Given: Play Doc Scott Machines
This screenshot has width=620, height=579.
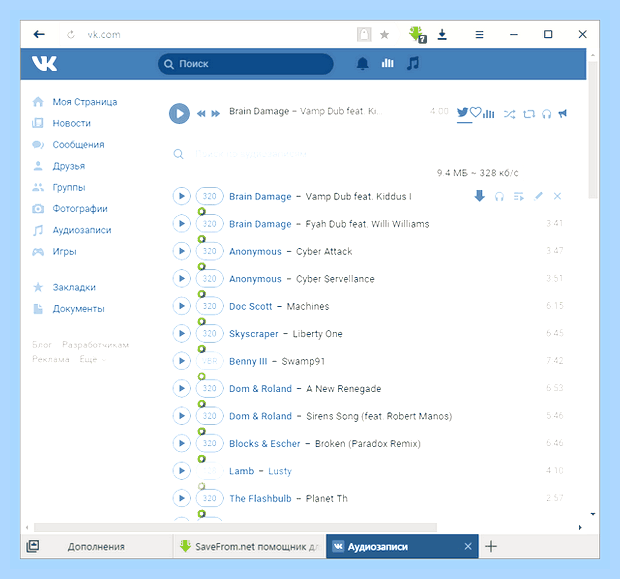Looking at the screenshot, I should pyautogui.click(x=181, y=306).
